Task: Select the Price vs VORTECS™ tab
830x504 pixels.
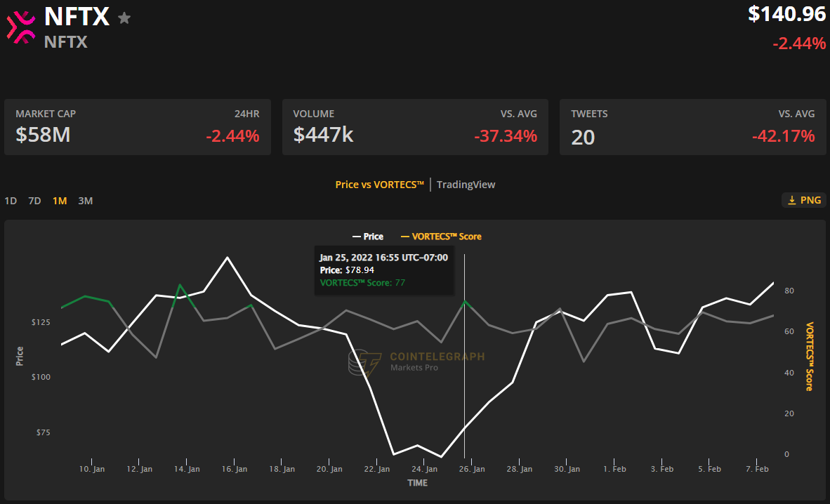Action: 379,185
